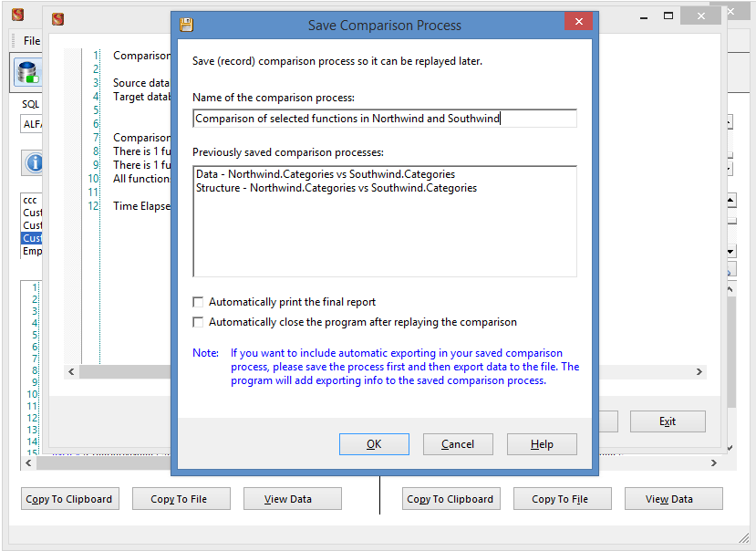The image size is (756, 551).
Task: Click the database connect icon in main toolbar
Action: [x=27, y=72]
